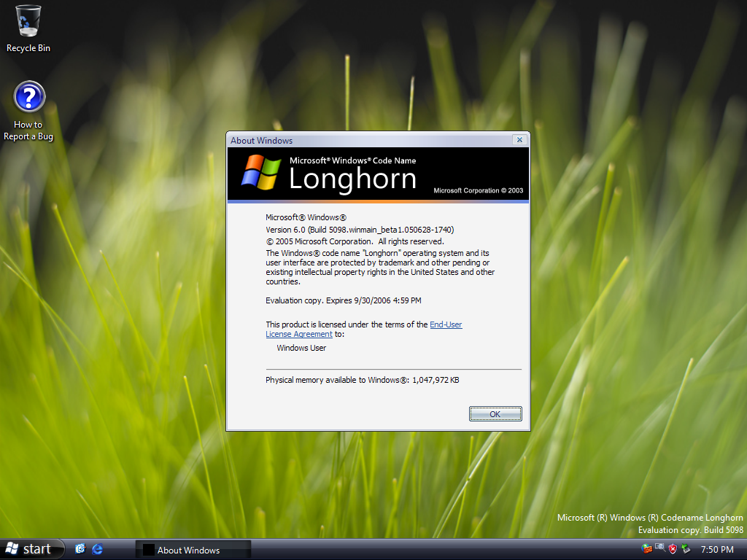The width and height of the screenshot is (747, 560).
Task: Click the About Windows title bar text
Action: (x=262, y=141)
